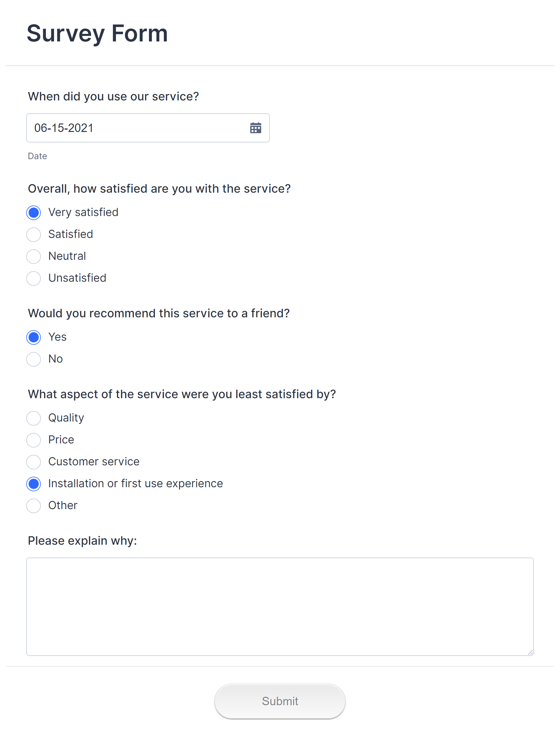
Task: Mark Unsatisfied as your rating
Action: tap(34, 278)
